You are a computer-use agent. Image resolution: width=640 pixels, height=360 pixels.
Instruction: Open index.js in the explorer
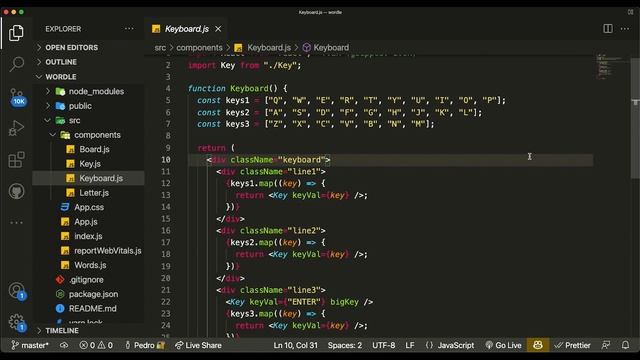coord(88,236)
